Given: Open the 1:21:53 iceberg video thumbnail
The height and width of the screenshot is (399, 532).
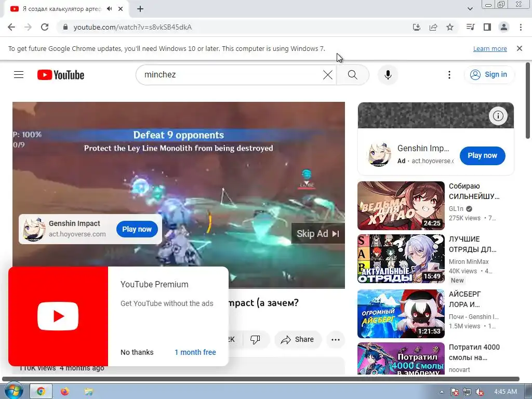Looking at the screenshot, I should pyautogui.click(x=401, y=314).
